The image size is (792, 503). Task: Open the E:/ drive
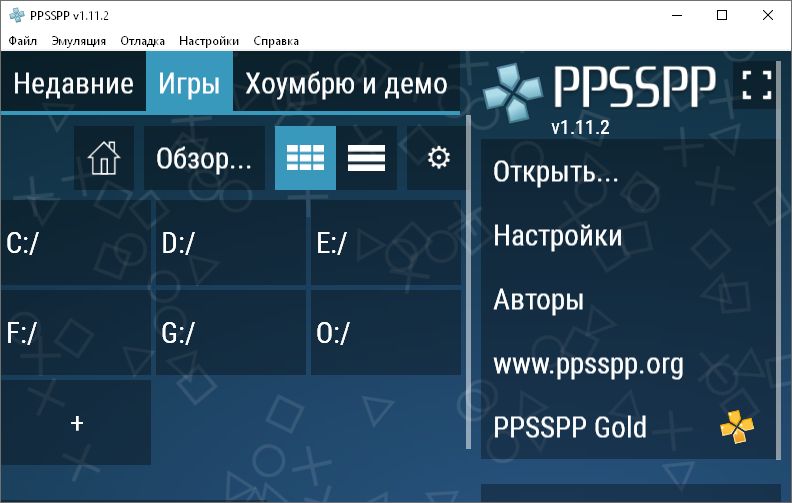point(386,243)
